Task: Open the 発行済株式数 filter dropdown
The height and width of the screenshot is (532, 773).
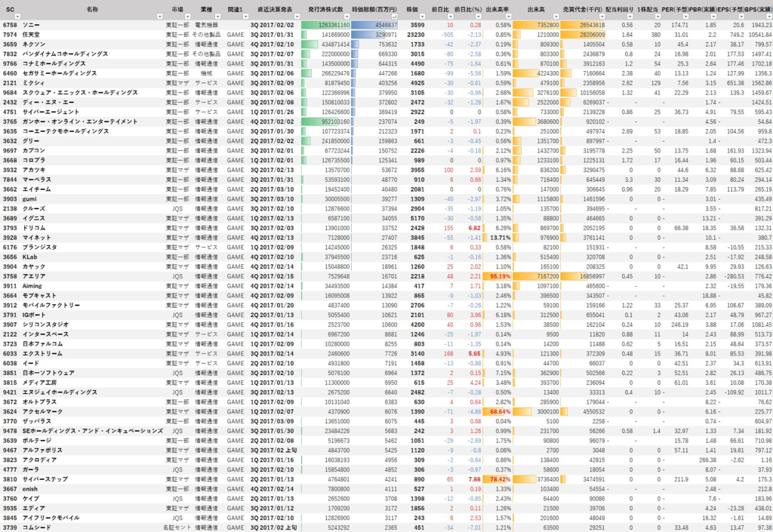Action: point(347,17)
